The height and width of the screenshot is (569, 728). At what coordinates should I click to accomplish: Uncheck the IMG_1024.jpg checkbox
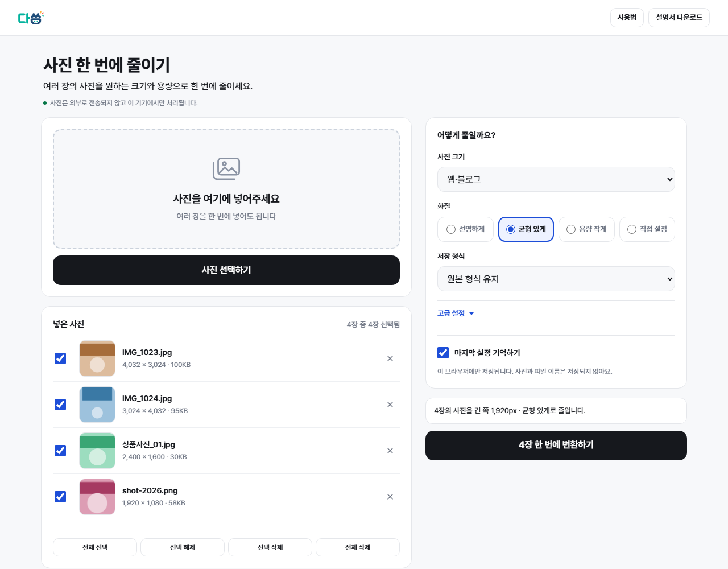coord(60,405)
